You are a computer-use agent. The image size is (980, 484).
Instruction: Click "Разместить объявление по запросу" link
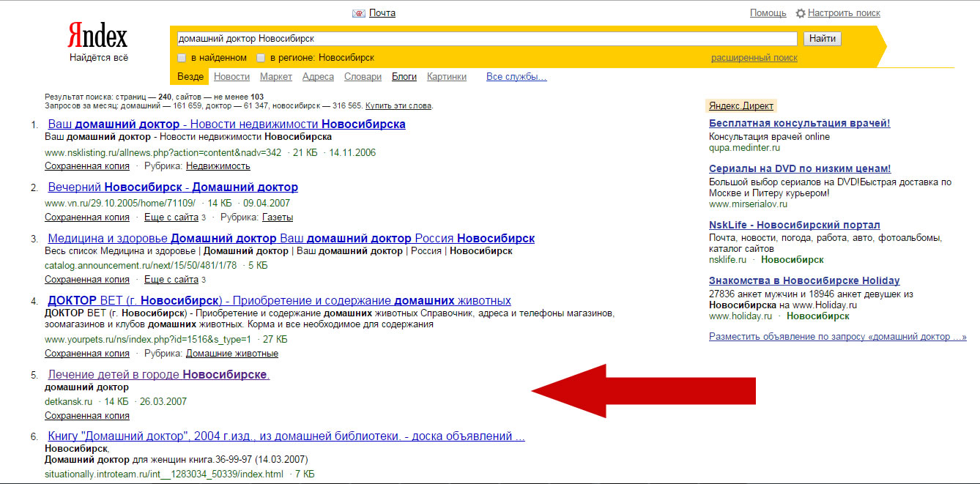tap(838, 337)
